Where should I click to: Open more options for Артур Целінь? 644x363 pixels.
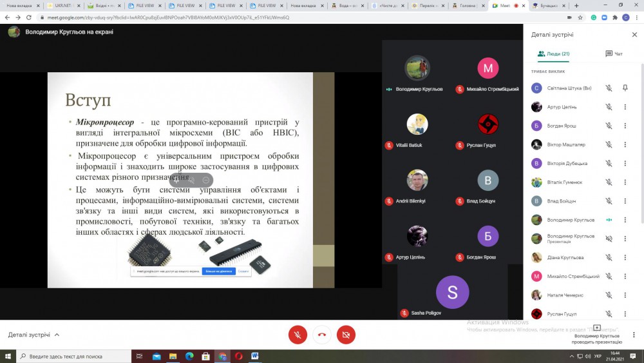[x=625, y=107]
